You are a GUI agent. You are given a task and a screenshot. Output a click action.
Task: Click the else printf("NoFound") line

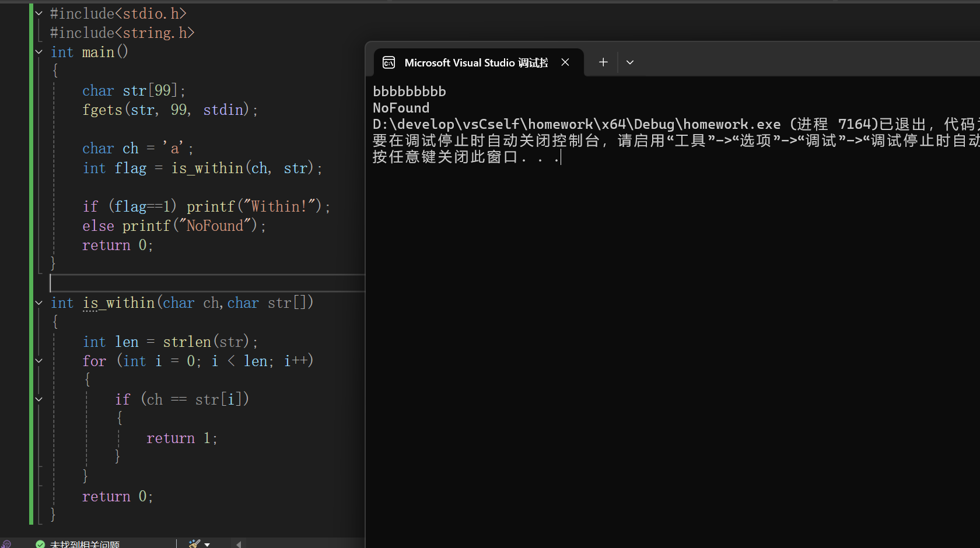174,226
